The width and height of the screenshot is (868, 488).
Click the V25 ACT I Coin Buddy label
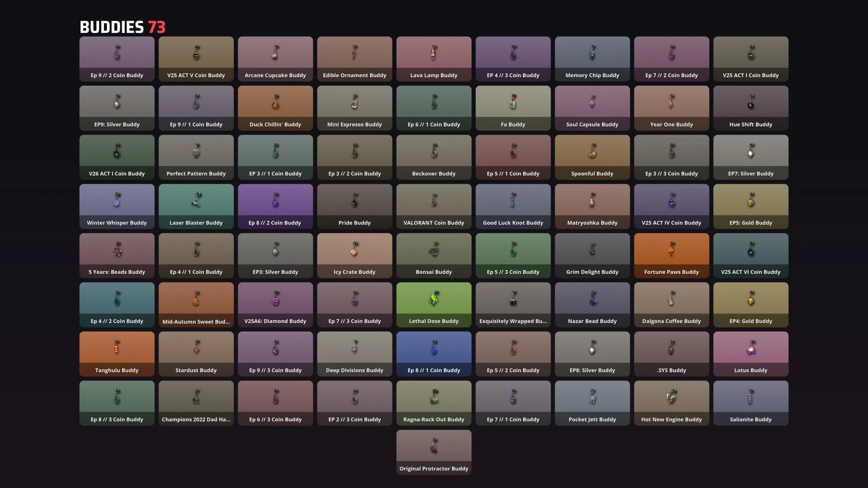click(751, 75)
